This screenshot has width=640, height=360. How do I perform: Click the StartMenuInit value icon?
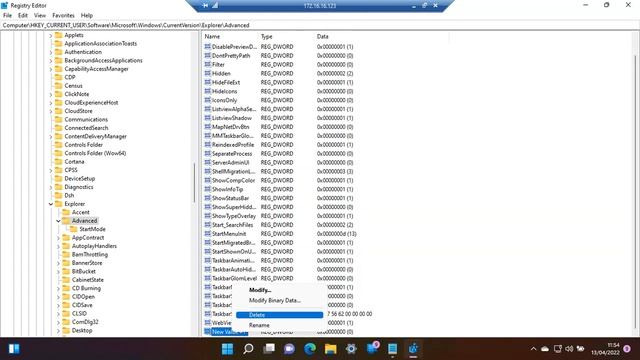[x=207, y=233]
